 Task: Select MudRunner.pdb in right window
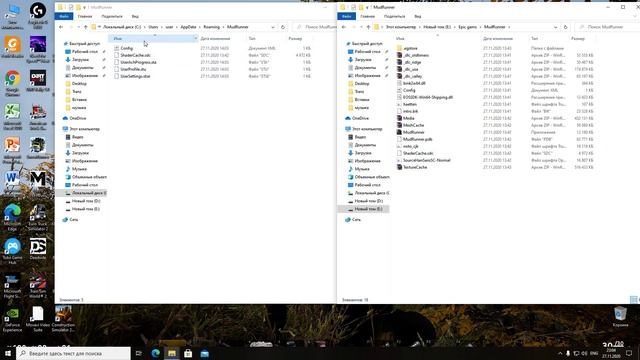(417, 139)
